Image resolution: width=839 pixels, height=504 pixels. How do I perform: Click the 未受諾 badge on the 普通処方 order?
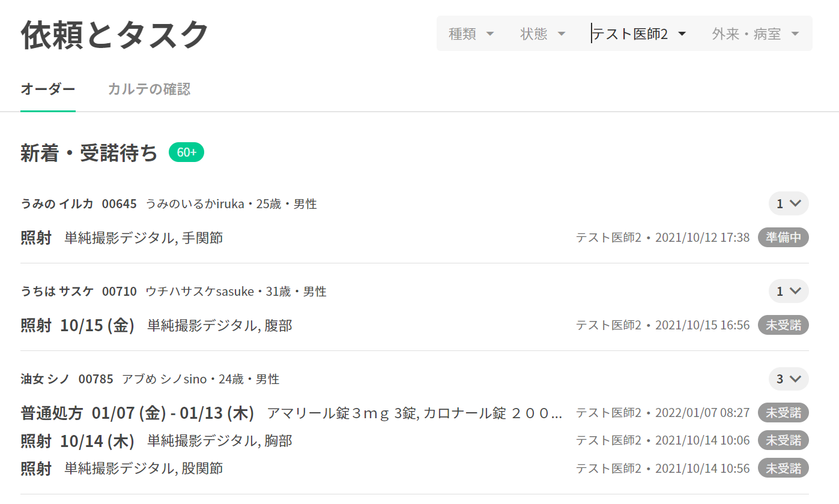point(783,413)
